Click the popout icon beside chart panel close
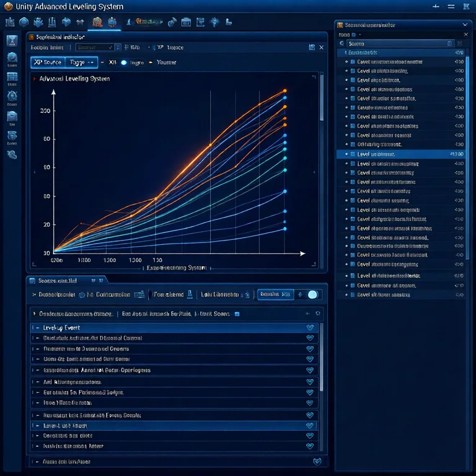476x476 pixels. coord(312,47)
